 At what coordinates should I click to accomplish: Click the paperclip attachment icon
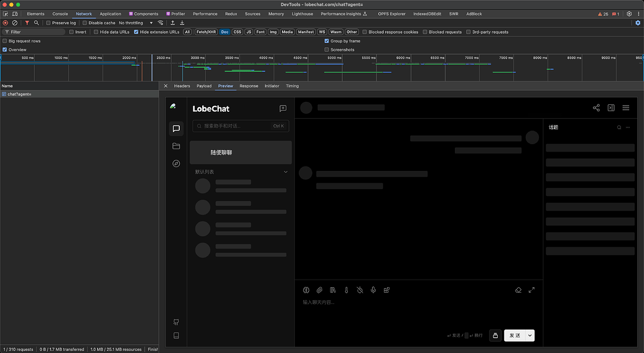[320, 290]
